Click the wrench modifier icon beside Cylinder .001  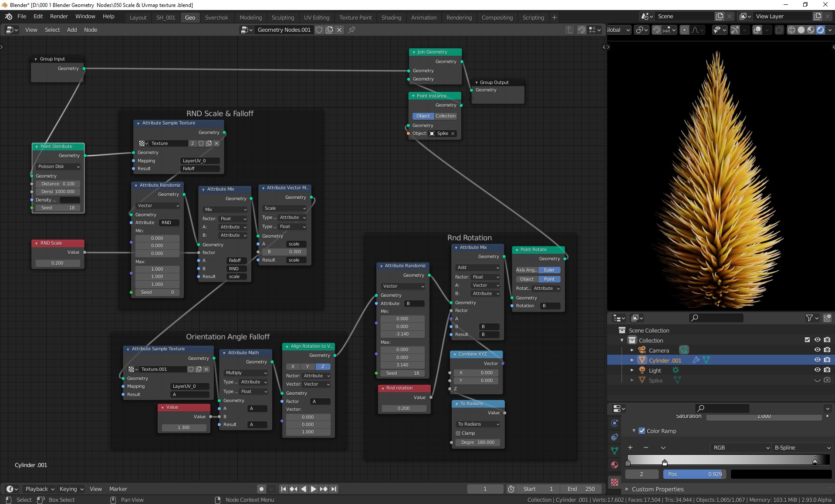[x=696, y=360]
